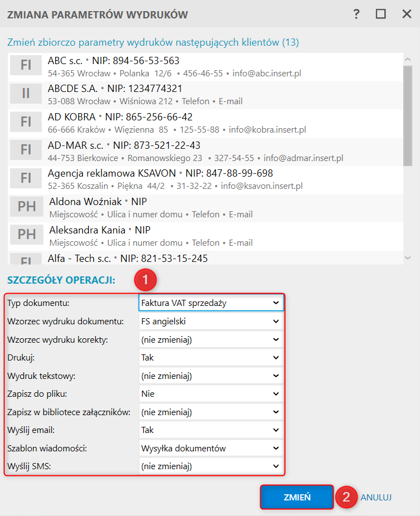Select the Alfa - Tech s.c. client name

79,259
